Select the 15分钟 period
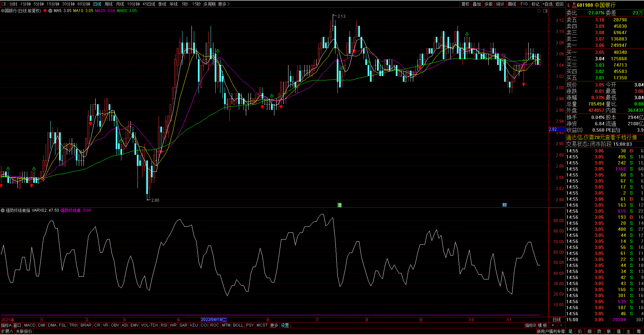The width and height of the screenshot is (644, 335). (x=53, y=4)
